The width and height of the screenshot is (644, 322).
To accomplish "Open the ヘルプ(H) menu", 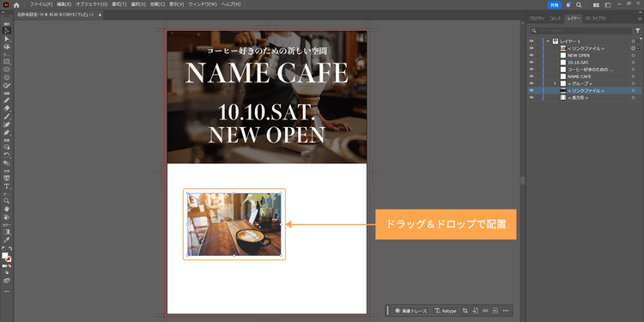I will (x=231, y=4).
